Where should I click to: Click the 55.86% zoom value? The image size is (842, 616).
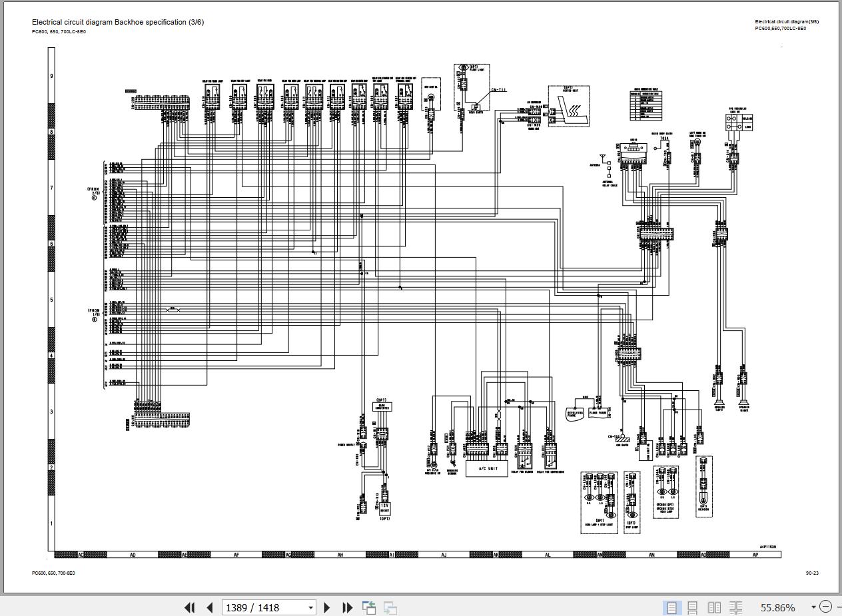click(x=778, y=607)
